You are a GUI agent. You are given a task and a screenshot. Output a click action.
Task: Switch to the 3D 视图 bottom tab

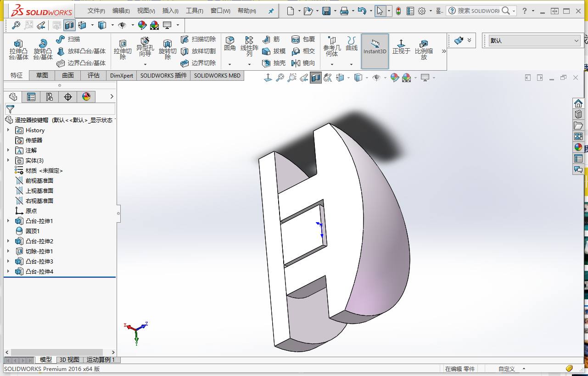(x=69, y=360)
